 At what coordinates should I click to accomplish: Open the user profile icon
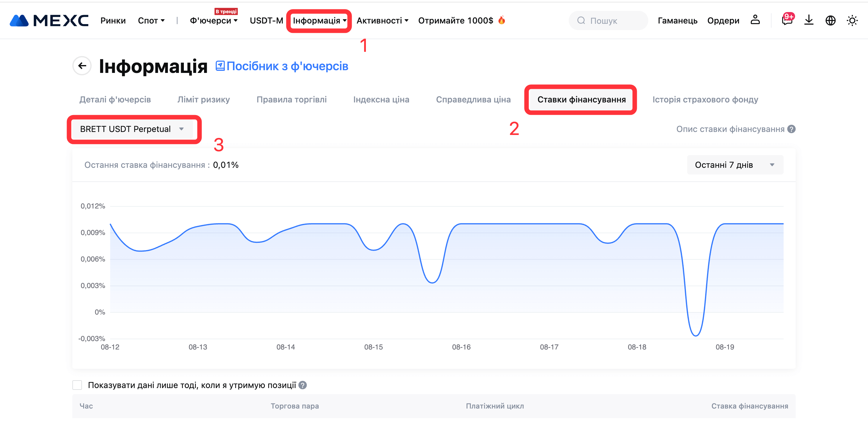point(755,20)
